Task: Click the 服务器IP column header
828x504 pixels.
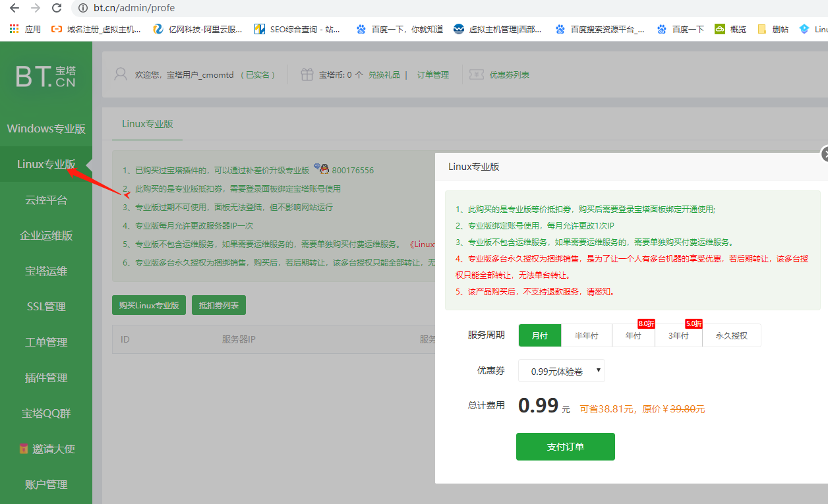Action: click(239, 340)
